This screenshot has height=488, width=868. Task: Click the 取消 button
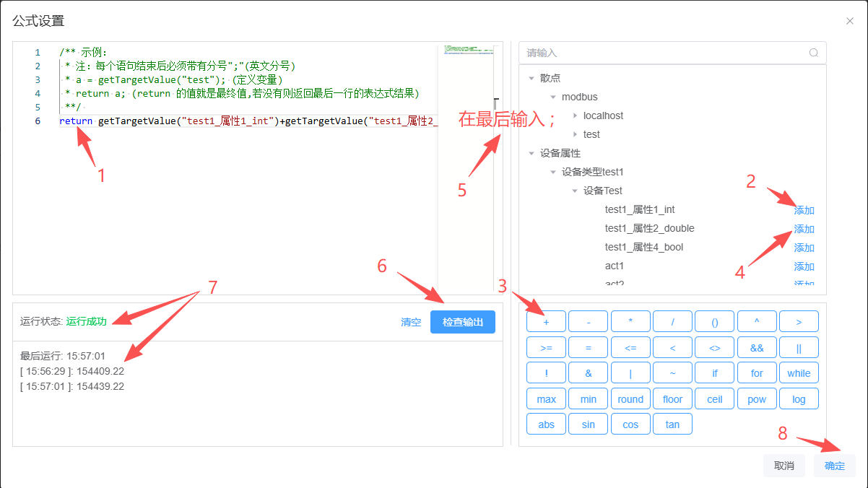point(784,466)
